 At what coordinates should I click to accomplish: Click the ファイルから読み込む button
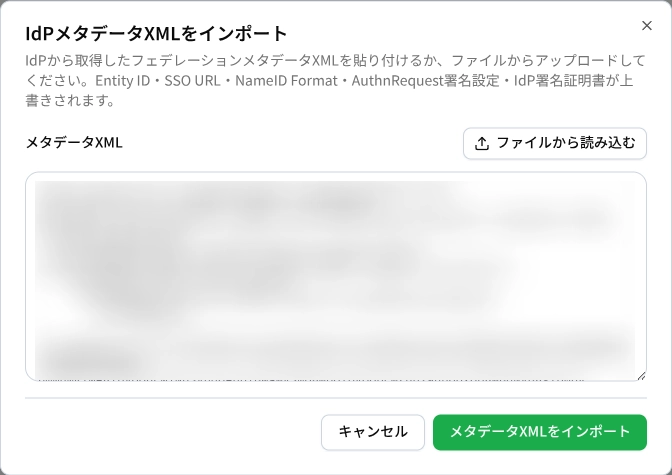coord(555,144)
